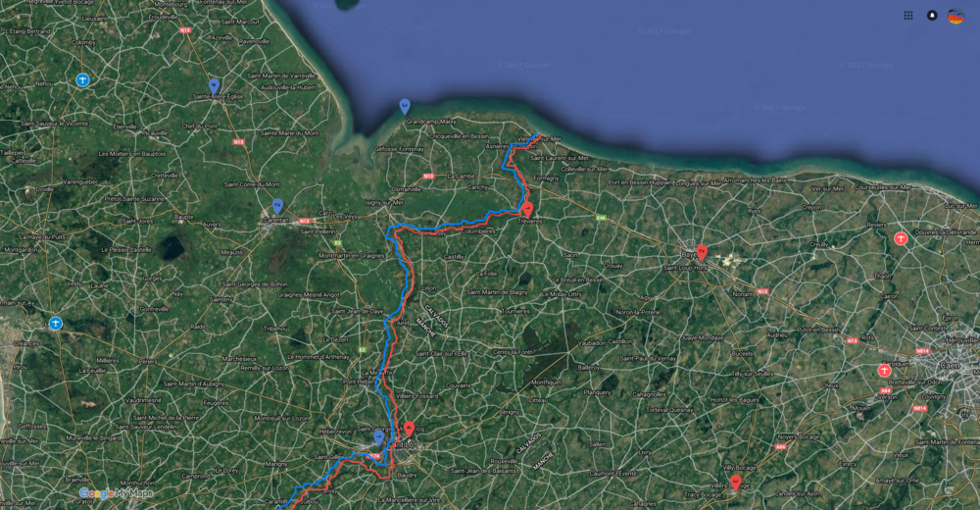Open the account profile avatar
980x510 pixels.
(x=956, y=16)
